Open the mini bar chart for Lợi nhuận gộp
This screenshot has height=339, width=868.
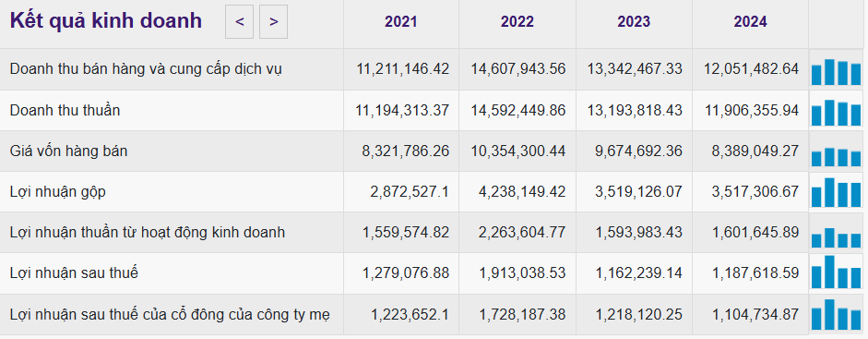pyautogui.click(x=836, y=193)
